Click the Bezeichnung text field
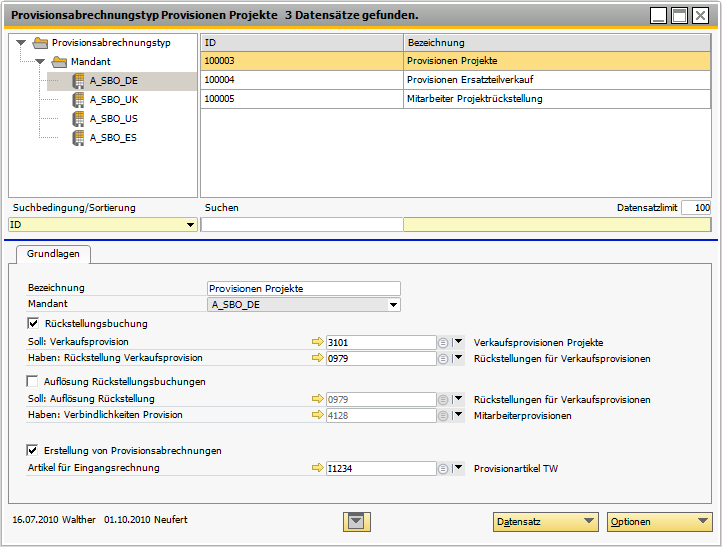This screenshot has height=547, width=722. tap(303, 288)
